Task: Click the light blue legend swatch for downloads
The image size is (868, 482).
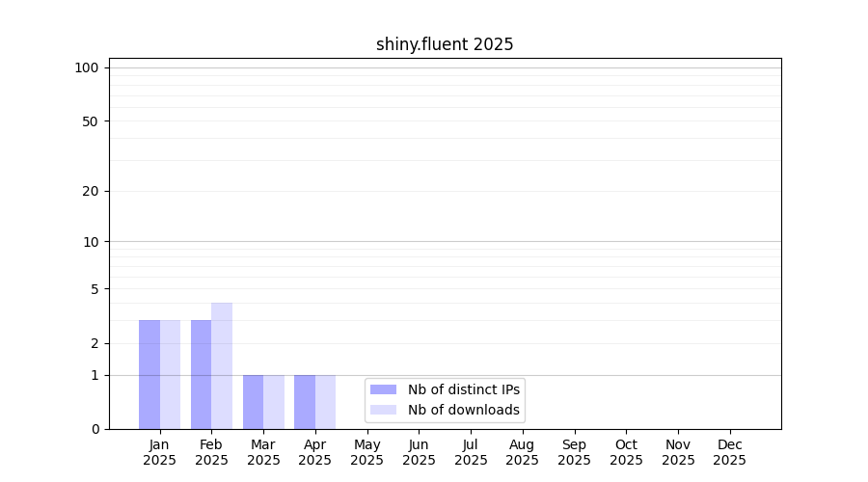Action: coord(383,410)
